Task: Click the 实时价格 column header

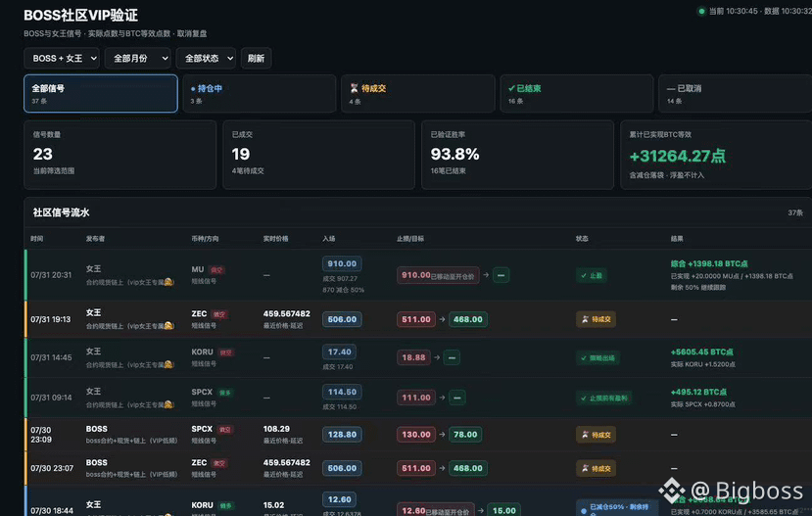Action: click(275, 239)
